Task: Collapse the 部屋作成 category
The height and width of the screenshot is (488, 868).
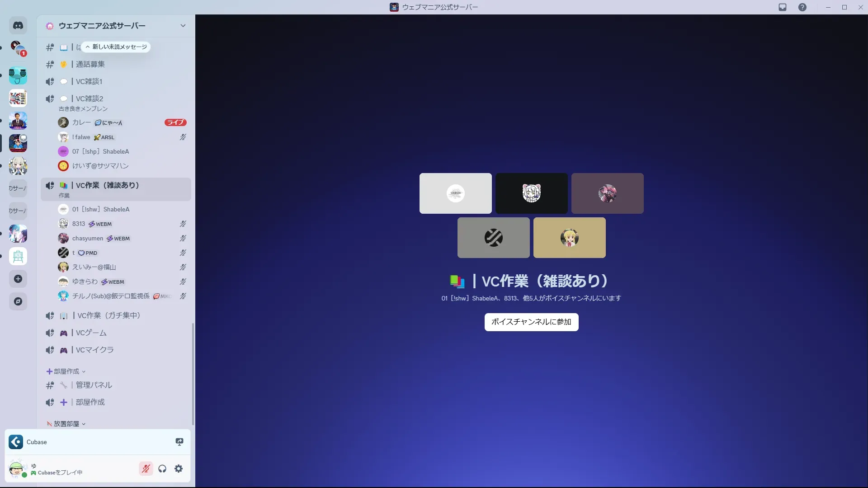Action: (66, 371)
